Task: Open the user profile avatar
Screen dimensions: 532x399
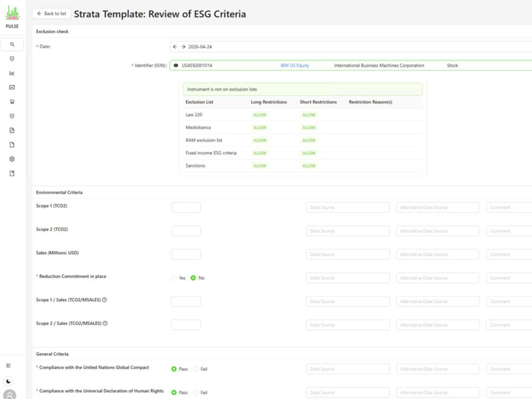Action: pyautogui.click(x=10, y=395)
